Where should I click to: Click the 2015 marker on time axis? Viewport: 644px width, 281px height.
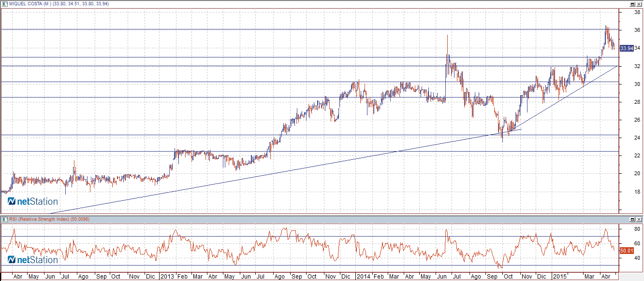click(560, 277)
